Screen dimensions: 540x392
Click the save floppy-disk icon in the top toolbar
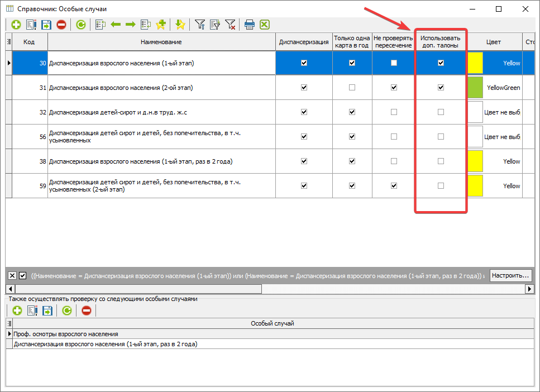coord(46,25)
